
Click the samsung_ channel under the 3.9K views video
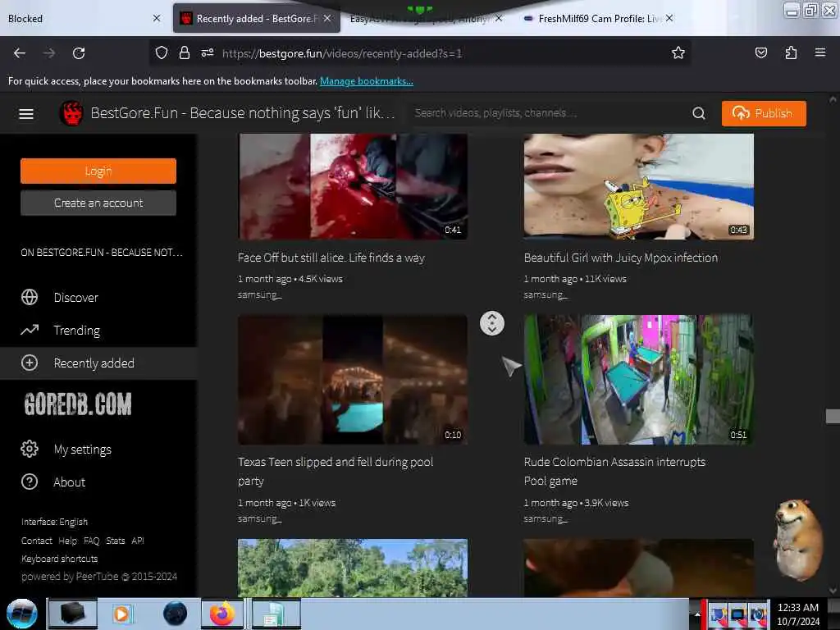point(546,518)
